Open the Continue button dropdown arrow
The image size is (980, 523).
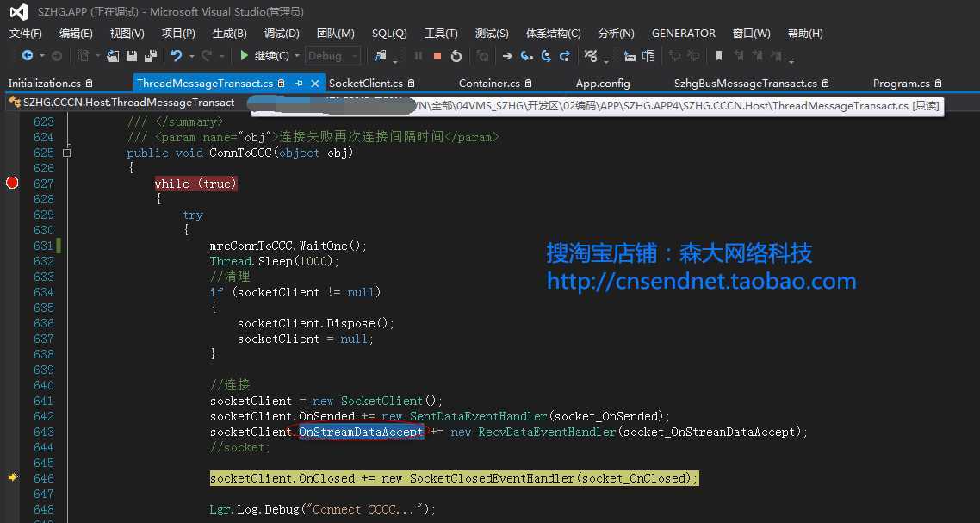click(297, 56)
